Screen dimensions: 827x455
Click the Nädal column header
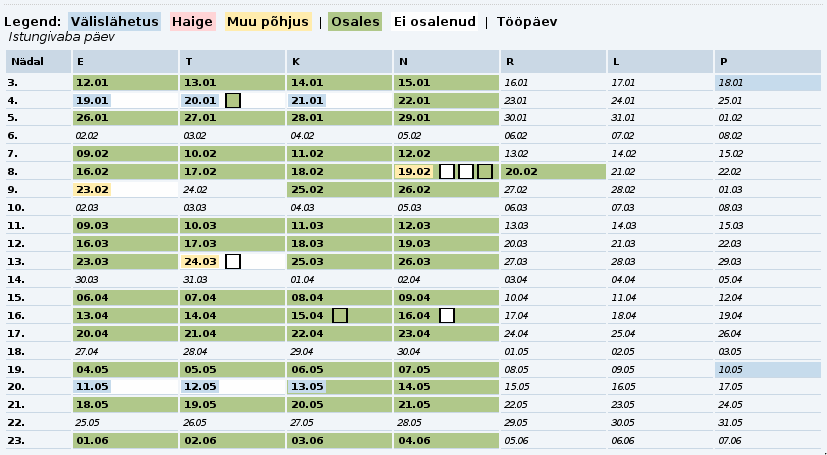27,62
